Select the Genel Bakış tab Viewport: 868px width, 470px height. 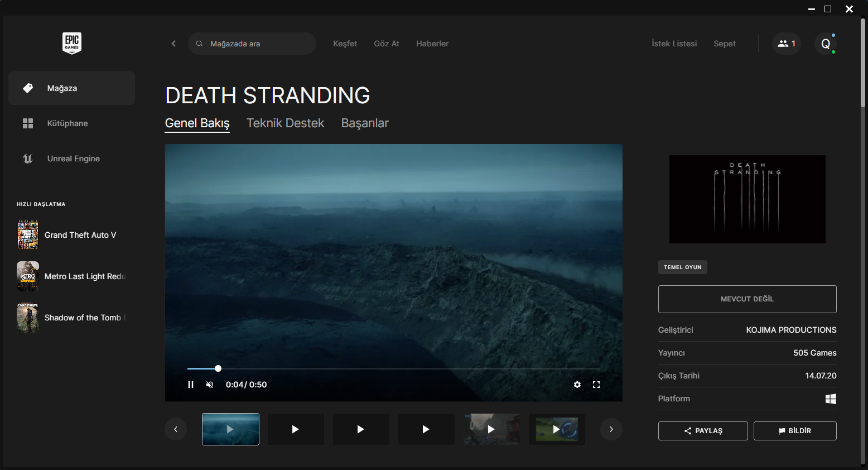coord(197,123)
